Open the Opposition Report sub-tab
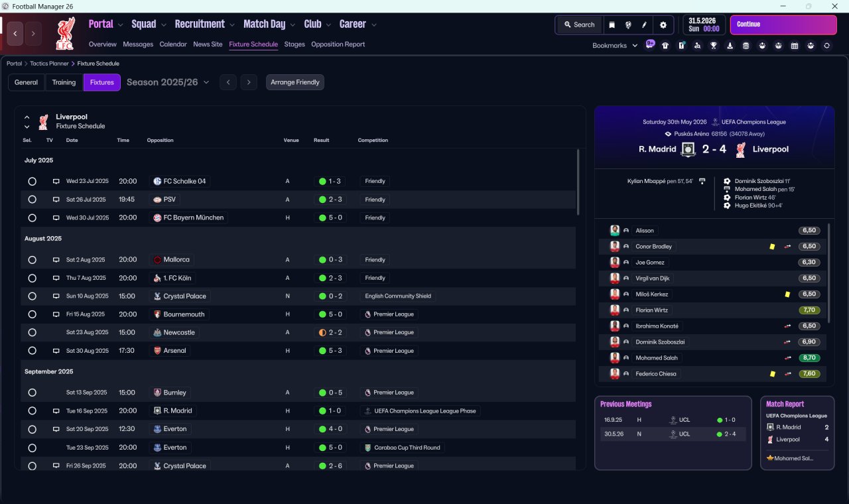Screen dimensions: 849x504 338,44
